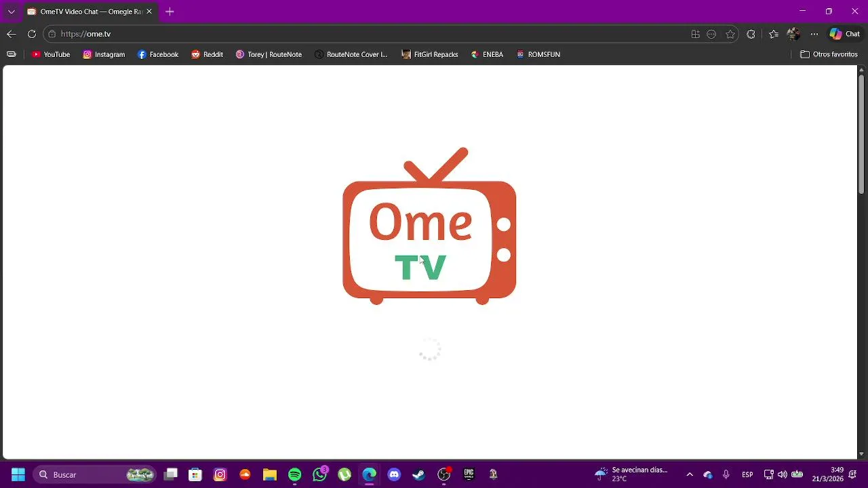868x488 pixels.
Task: Click the page's vertical scrollbar thumb
Action: click(x=862, y=133)
